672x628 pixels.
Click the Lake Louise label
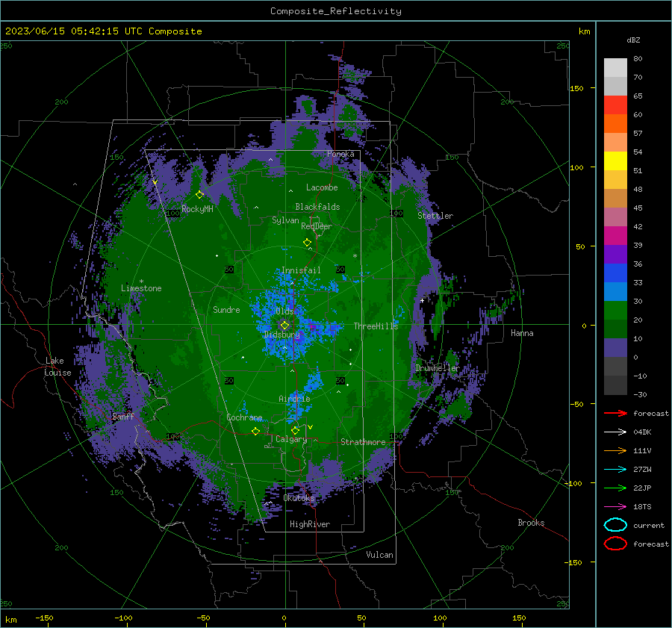[57, 367]
